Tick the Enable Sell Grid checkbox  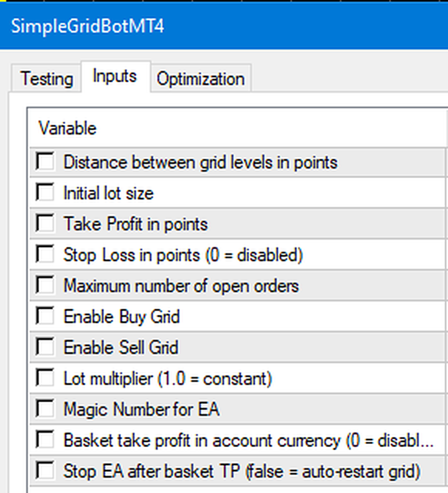click(x=45, y=347)
